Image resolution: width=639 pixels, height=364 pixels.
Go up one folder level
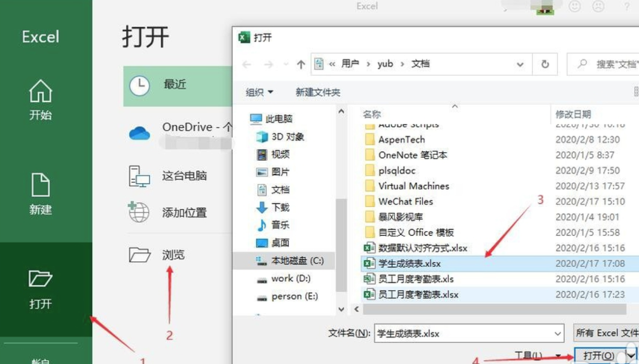[x=301, y=65]
